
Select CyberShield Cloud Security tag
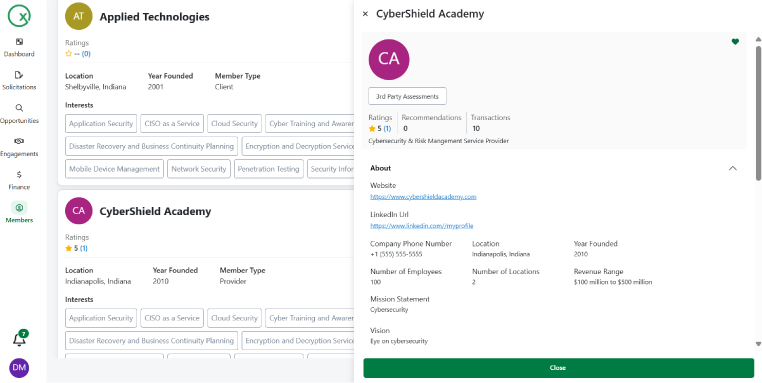click(x=234, y=318)
